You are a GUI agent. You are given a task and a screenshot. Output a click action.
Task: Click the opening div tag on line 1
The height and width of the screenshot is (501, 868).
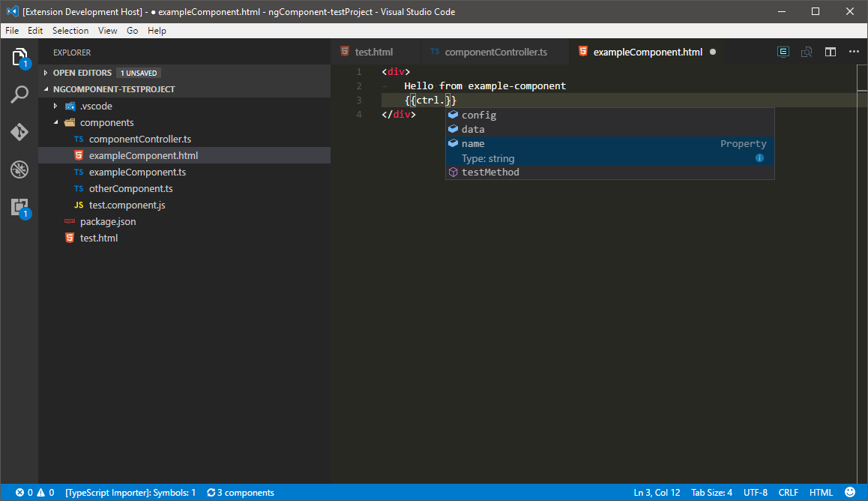pos(396,72)
